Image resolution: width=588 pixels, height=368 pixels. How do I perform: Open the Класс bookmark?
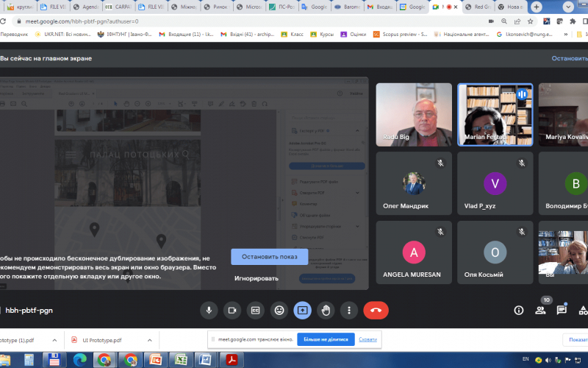[x=292, y=34]
